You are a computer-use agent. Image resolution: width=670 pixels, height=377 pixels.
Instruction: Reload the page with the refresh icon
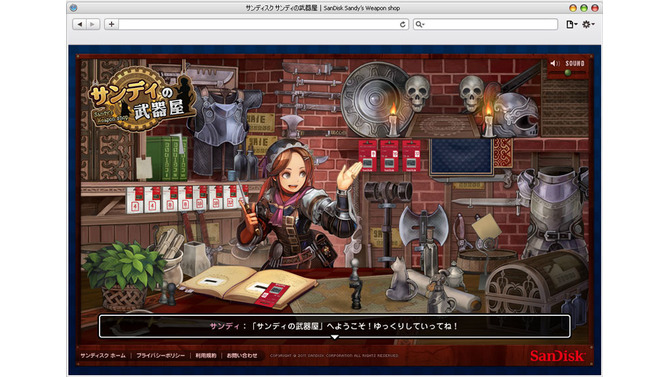coord(403,24)
